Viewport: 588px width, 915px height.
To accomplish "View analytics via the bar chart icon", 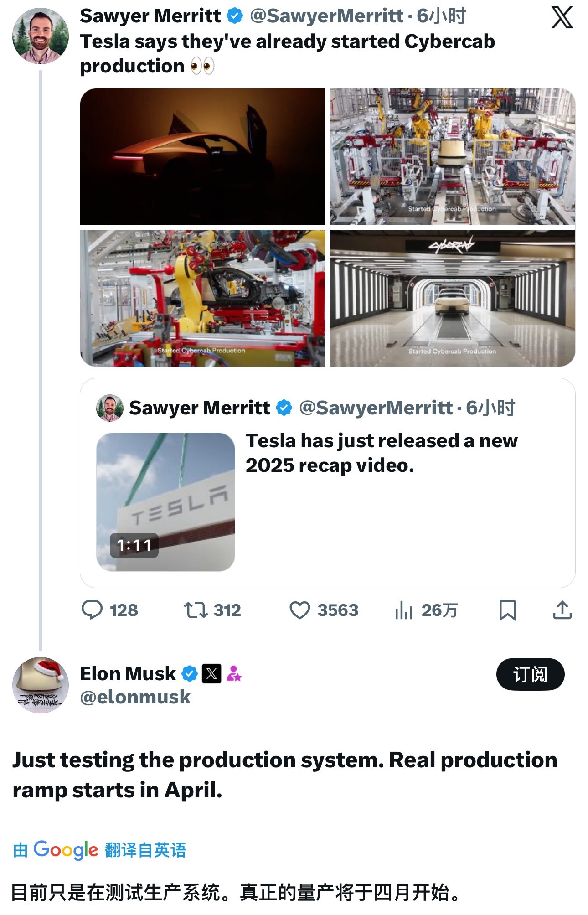I will pyautogui.click(x=403, y=610).
